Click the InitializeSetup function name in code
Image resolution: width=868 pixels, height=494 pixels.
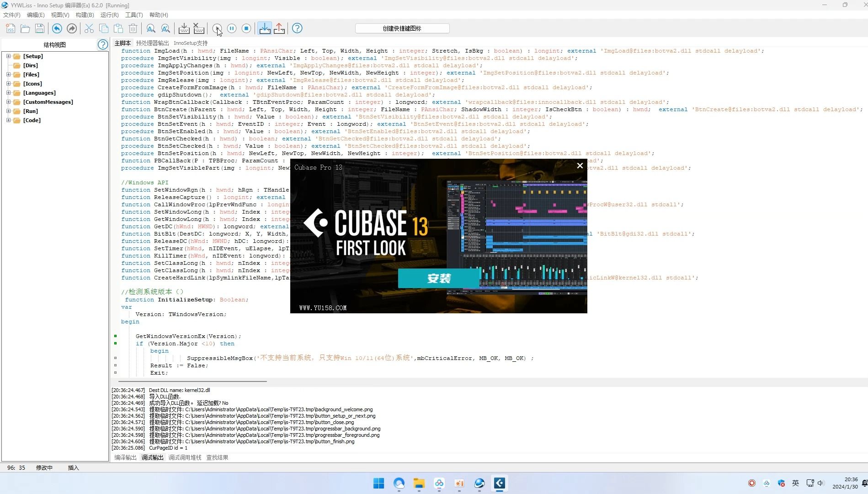click(x=185, y=300)
